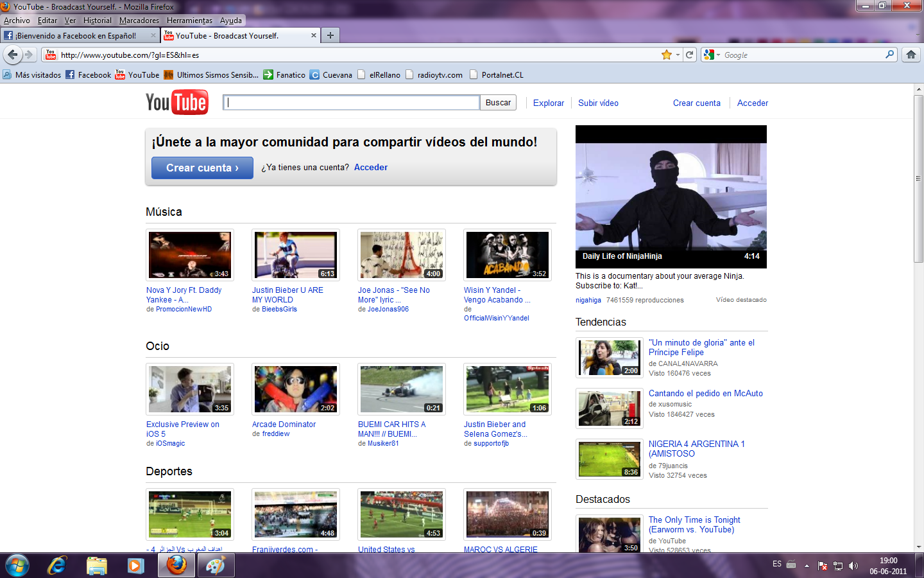Click in the YouTube search field

point(351,102)
